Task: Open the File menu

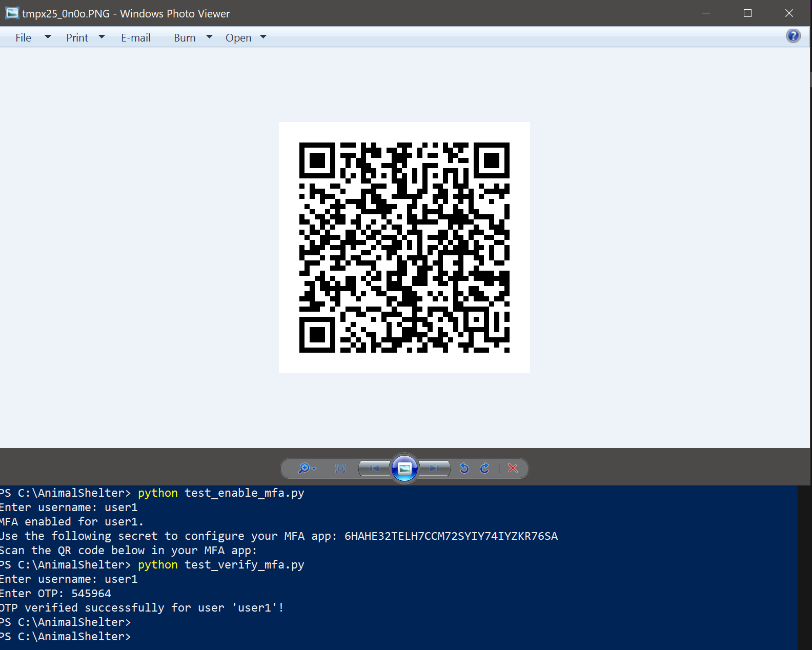Action: [x=23, y=37]
